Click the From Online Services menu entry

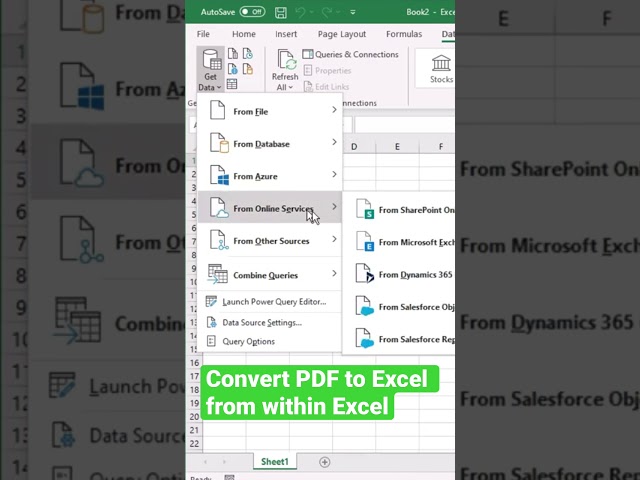269,207
